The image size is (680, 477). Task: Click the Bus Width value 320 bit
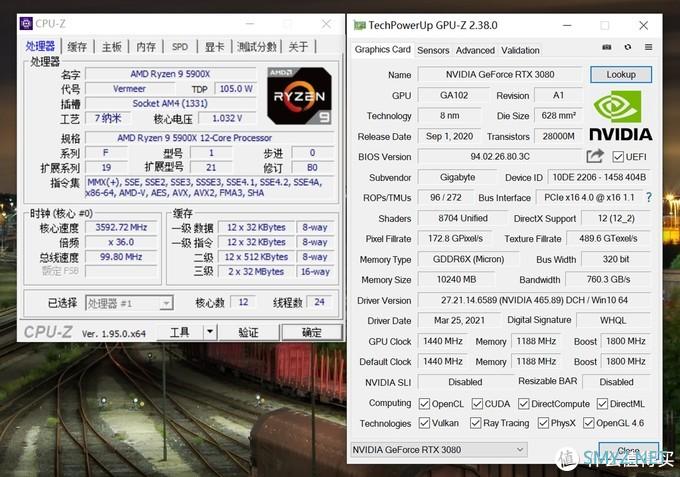pyautogui.click(x=616, y=259)
